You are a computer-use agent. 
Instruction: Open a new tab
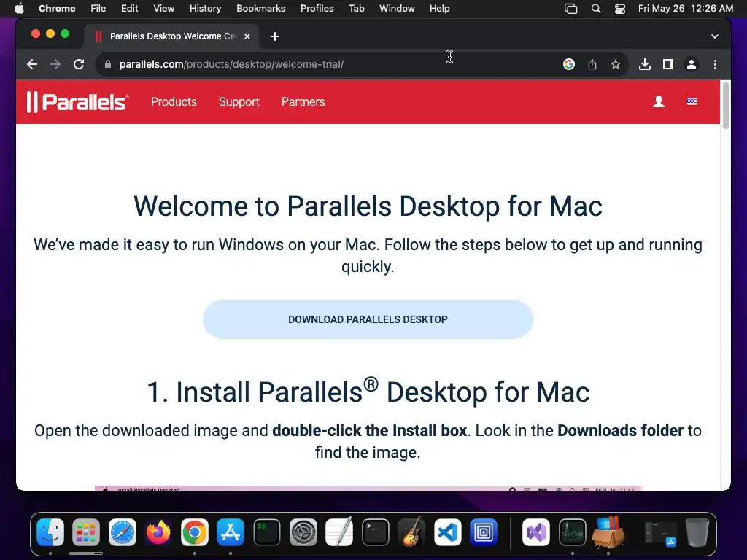coord(275,36)
